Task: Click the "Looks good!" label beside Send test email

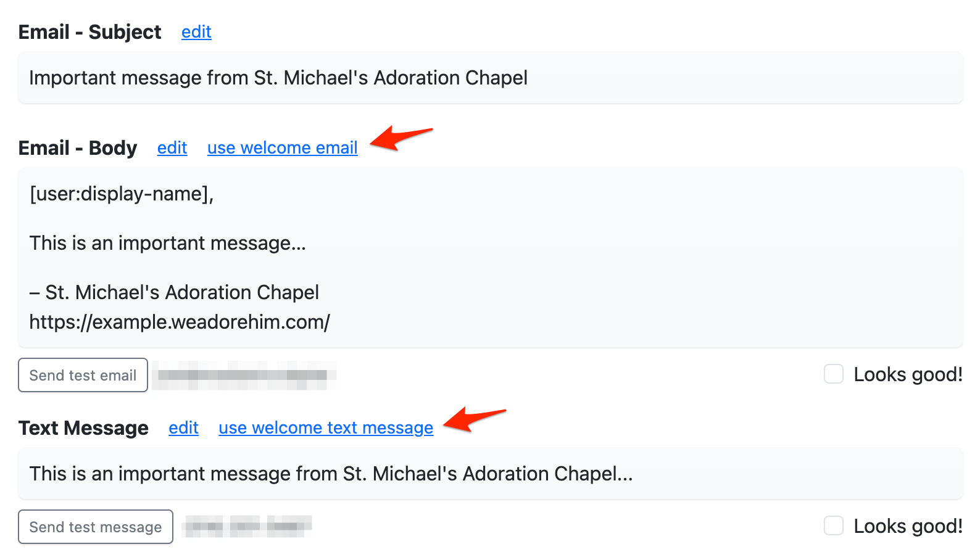Action: 908,374
